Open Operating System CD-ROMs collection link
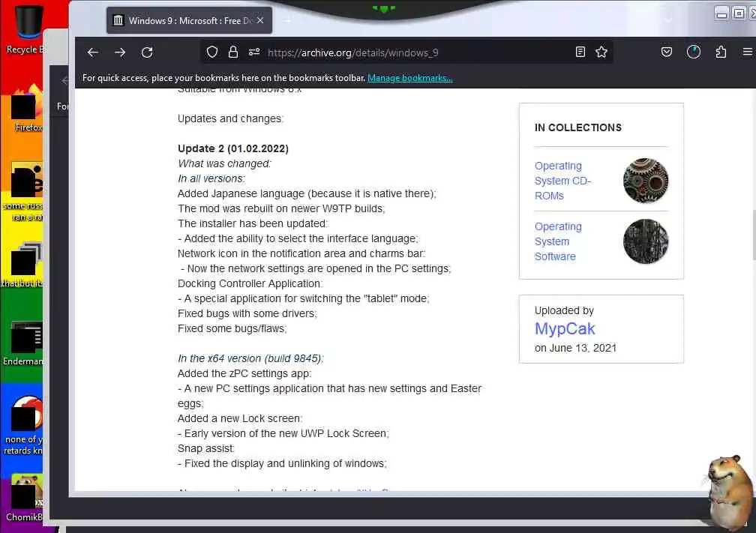Image resolution: width=756 pixels, height=533 pixels. (x=562, y=181)
